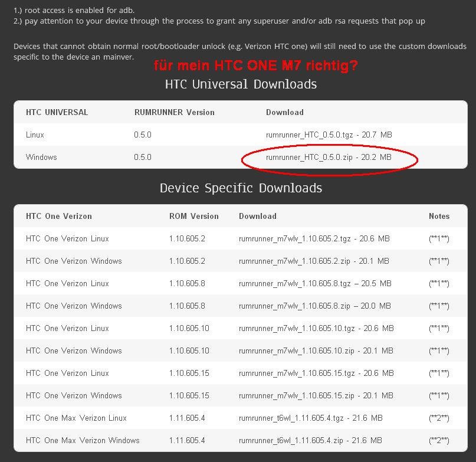Select the 'RUMRUNNER Version' column header
Screen dimensions: 476x462
(x=174, y=112)
